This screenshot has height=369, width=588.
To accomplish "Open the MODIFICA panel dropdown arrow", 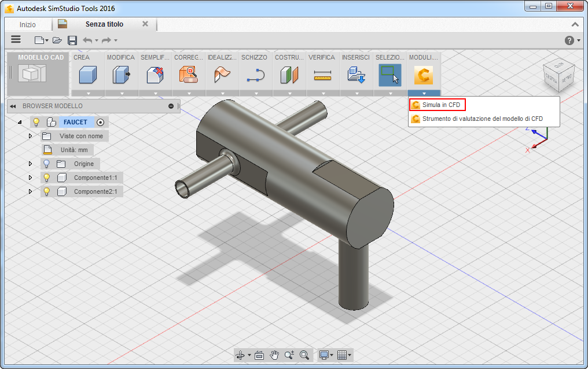I will point(122,93).
